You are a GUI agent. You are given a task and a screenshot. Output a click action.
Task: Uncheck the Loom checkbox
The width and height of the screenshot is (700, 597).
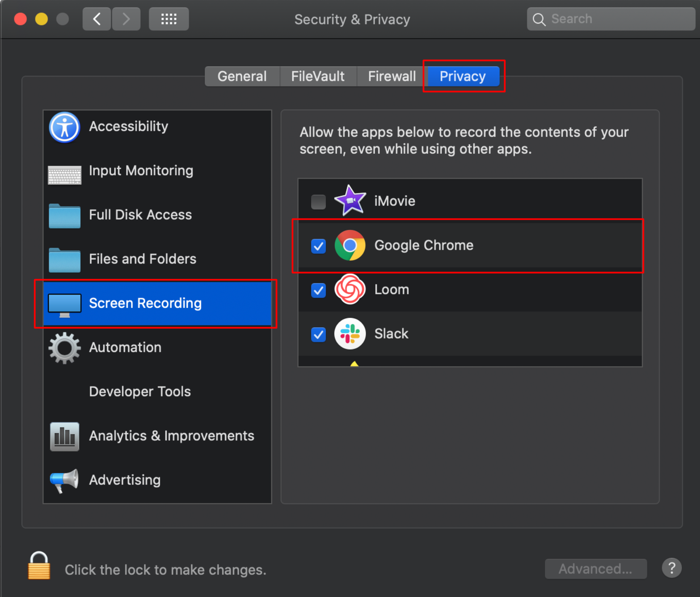(318, 290)
